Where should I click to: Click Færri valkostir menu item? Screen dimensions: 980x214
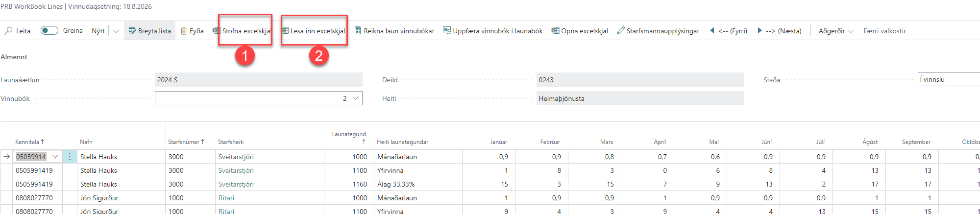[884, 31]
